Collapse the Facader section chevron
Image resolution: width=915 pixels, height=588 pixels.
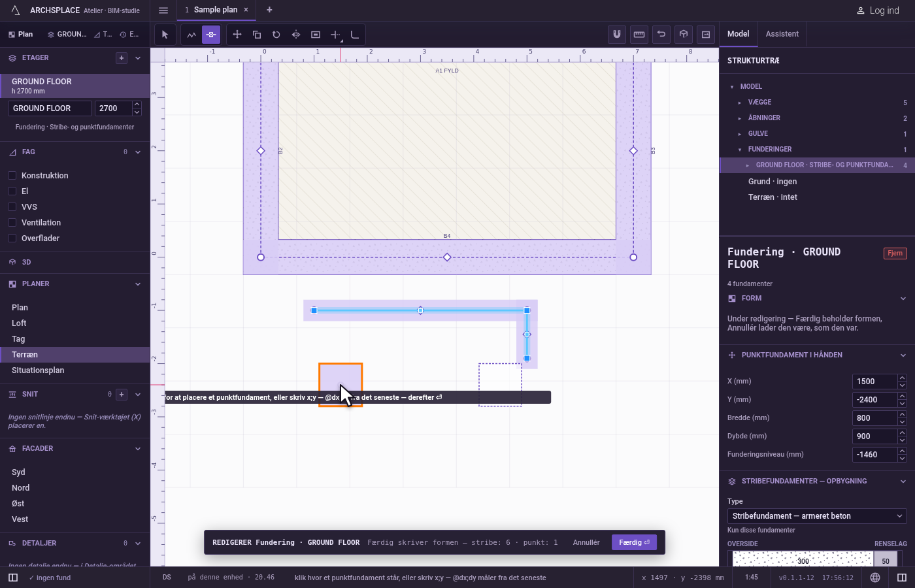coord(138,449)
